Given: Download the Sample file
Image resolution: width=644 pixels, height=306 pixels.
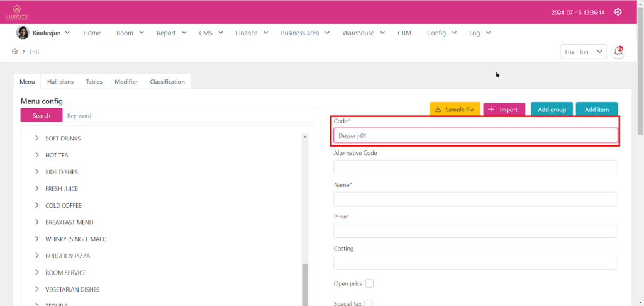Looking at the screenshot, I should pos(455,110).
